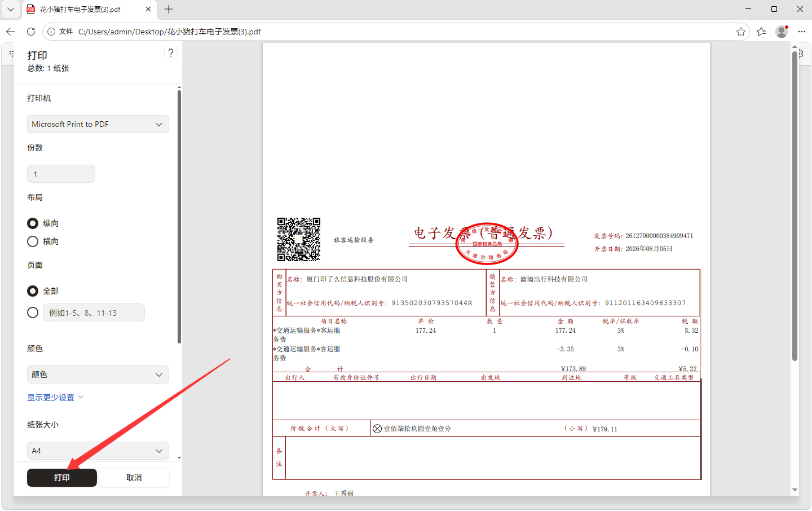Click the PDF icon on the tab
This screenshot has height=511, width=812.
(31, 9)
